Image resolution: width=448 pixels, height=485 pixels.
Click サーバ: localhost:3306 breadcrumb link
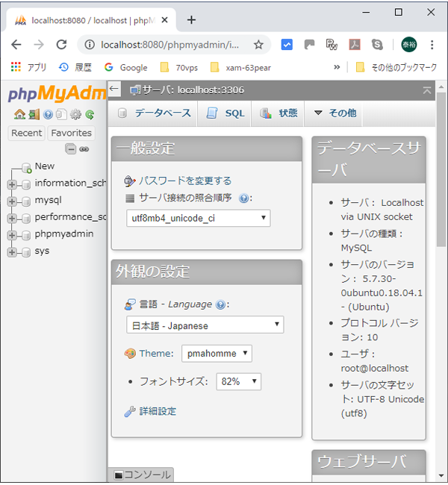193,90
